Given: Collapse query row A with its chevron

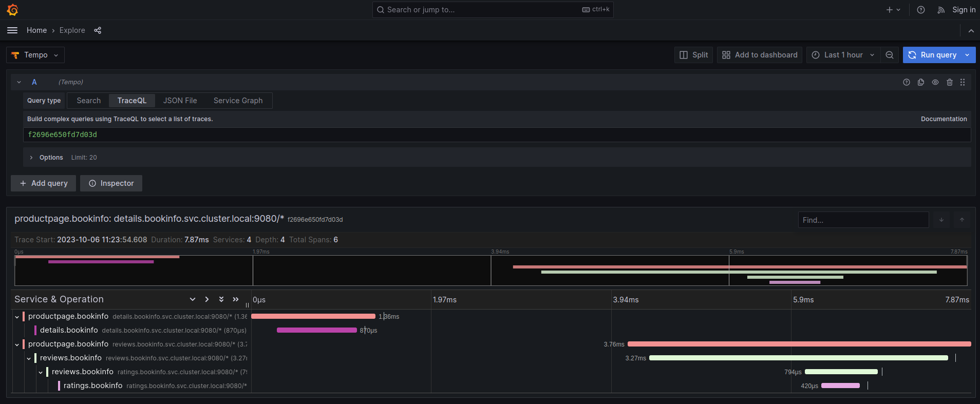Looking at the screenshot, I should click(19, 82).
